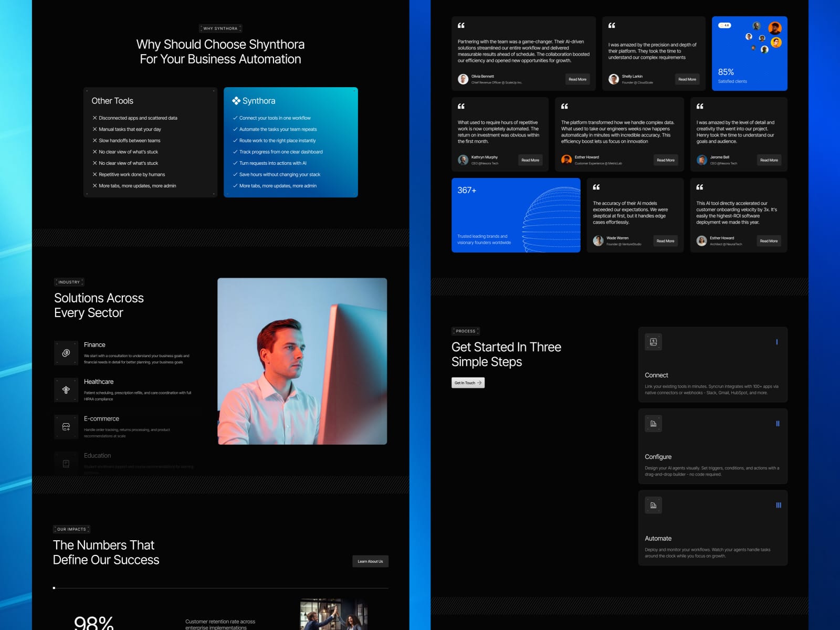Click Wade Warren's avatar
The width and height of the screenshot is (840, 630).
click(598, 241)
